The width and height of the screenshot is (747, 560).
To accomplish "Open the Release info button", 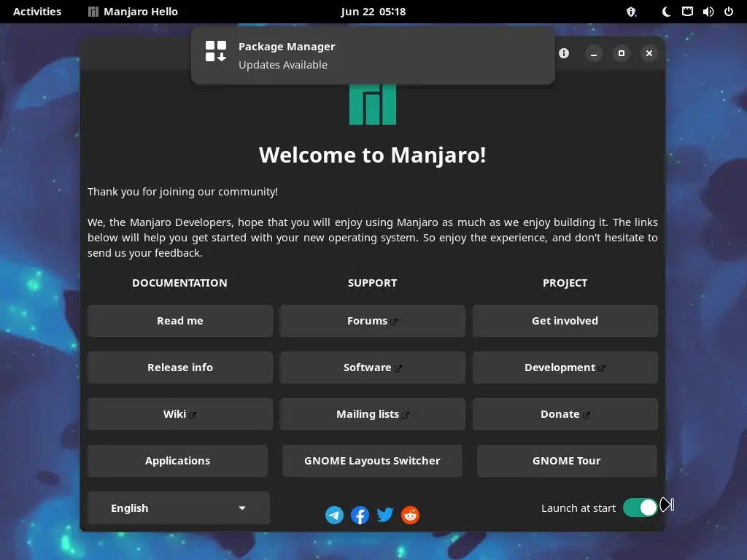I will pyautogui.click(x=180, y=367).
